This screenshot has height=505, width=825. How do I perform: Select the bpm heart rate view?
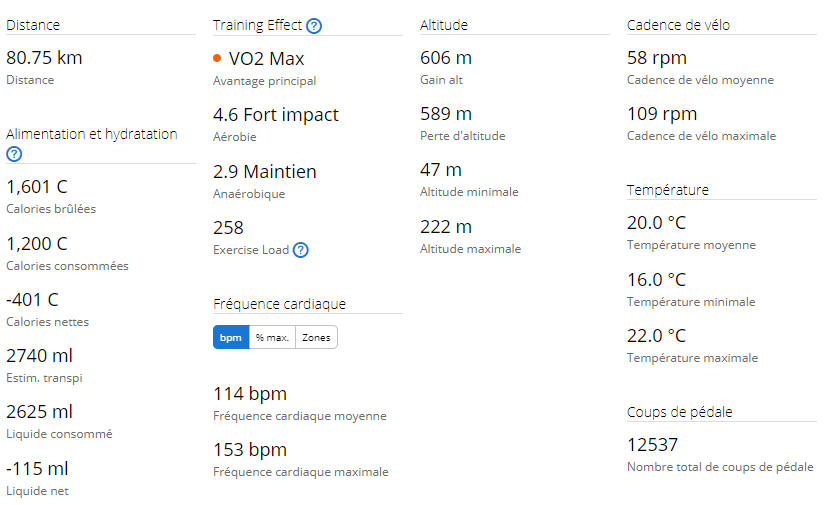click(x=231, y=337)
